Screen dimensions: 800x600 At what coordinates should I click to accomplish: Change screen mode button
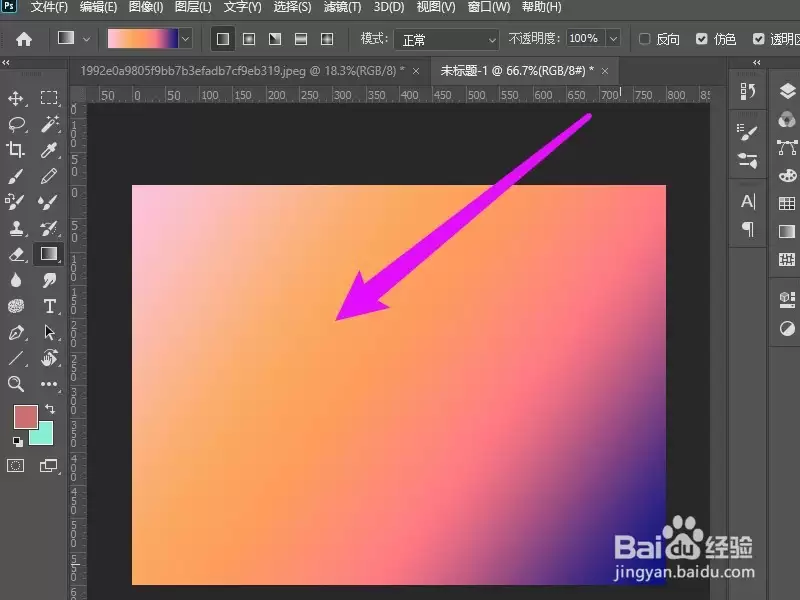coord(48,465)
